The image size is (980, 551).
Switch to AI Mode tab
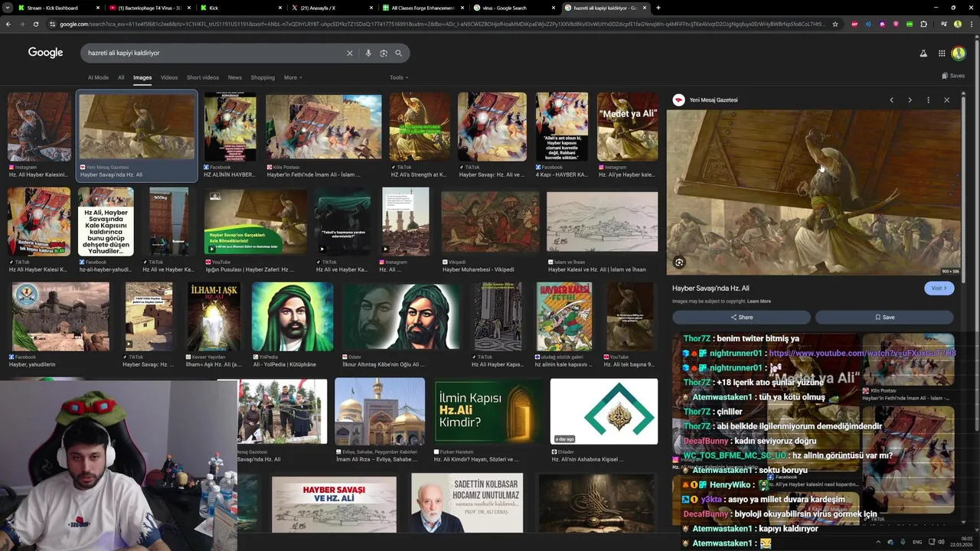coord(98,77)
